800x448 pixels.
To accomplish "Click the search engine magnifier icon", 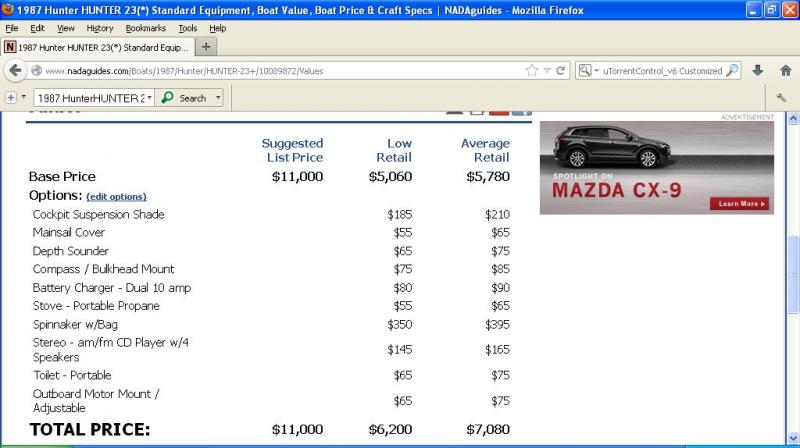I will coord(585,70).
